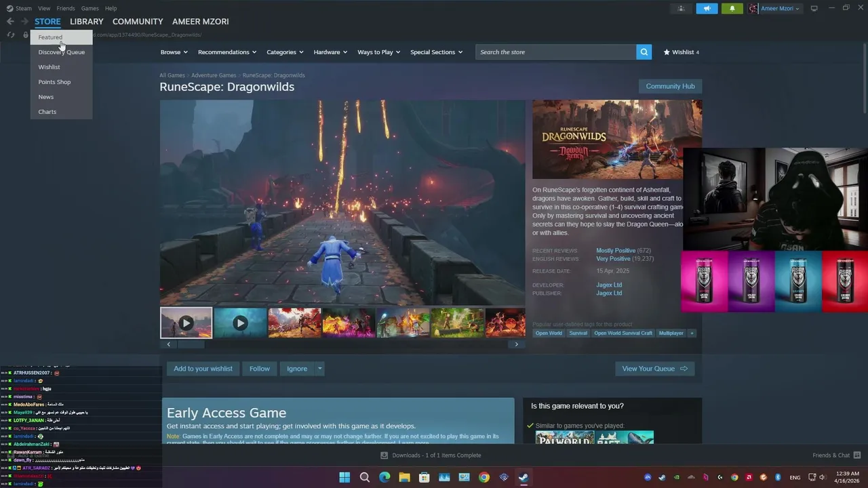The image size is (868, 488).
Task: Click the Search the store field
Action: point(556,52)
